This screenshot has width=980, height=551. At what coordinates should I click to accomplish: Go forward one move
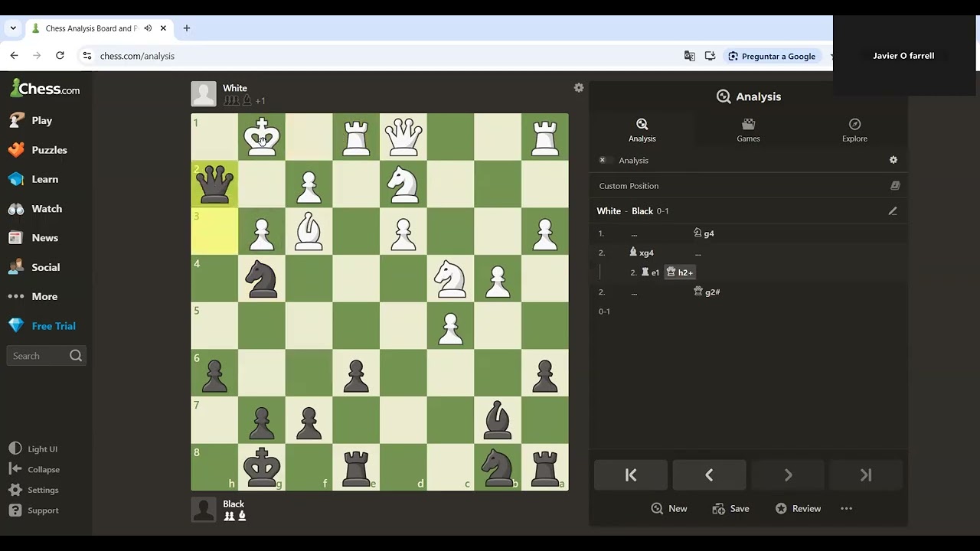(x=788, y=475)
